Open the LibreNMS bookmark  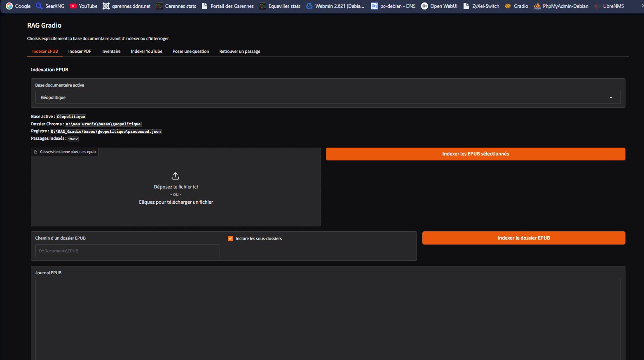pyautogui.click(x=609, y=6)
